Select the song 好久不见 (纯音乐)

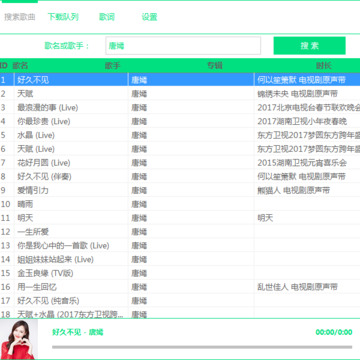click(x=48, y=301)
